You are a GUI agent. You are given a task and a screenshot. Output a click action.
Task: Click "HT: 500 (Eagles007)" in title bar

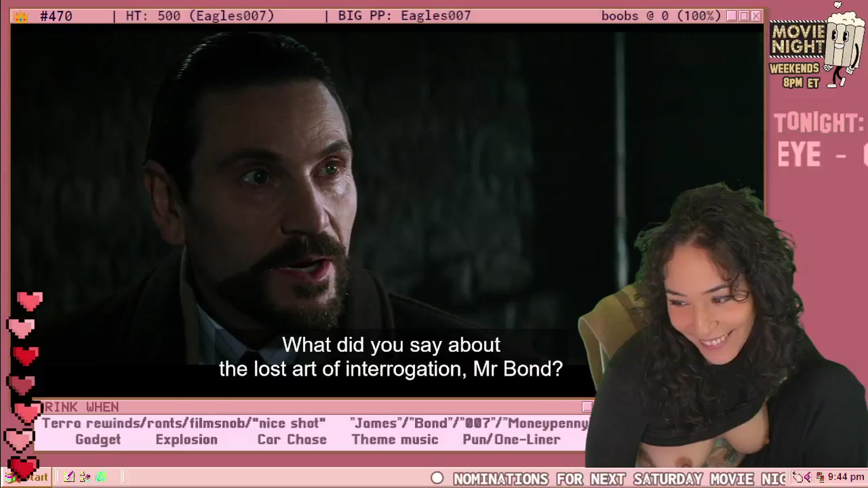[200, 16]
